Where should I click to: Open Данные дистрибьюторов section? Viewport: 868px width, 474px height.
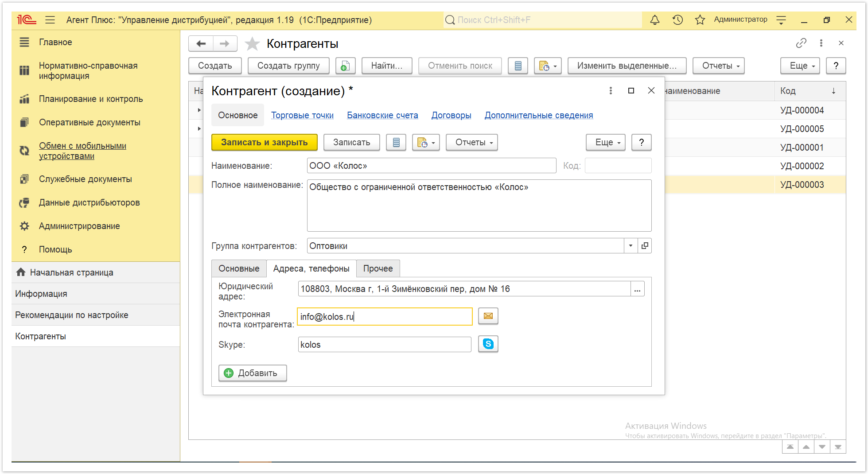(90, 202)
